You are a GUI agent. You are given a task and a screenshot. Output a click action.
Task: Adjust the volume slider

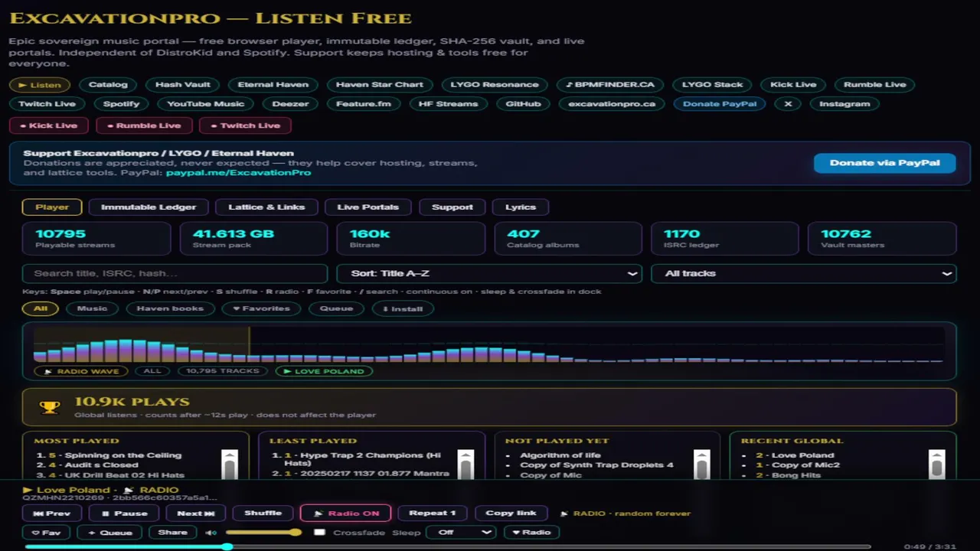click(x=263, y=533)
